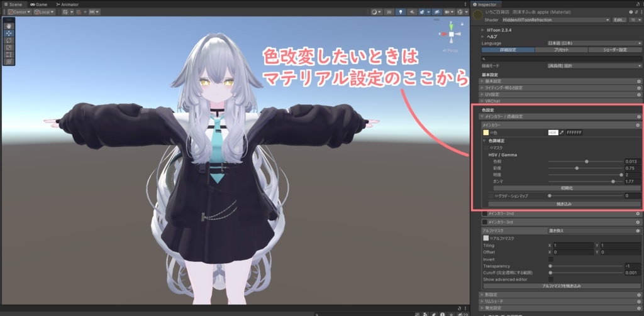Click the main color texture swatch
The image size is (644, 316).
pyautogui.click(x=486, y=133)
